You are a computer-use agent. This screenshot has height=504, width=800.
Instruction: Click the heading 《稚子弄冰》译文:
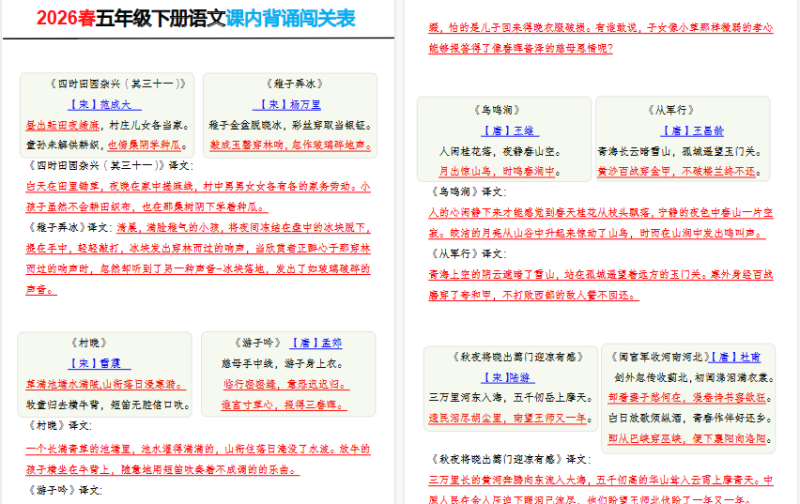click(x=68, y=228)
